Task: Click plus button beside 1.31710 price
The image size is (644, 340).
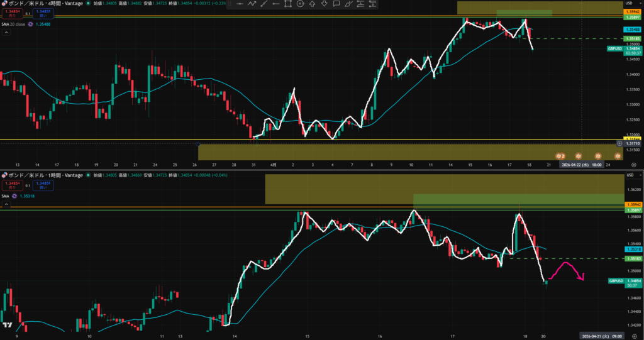Action: [619, 143]
